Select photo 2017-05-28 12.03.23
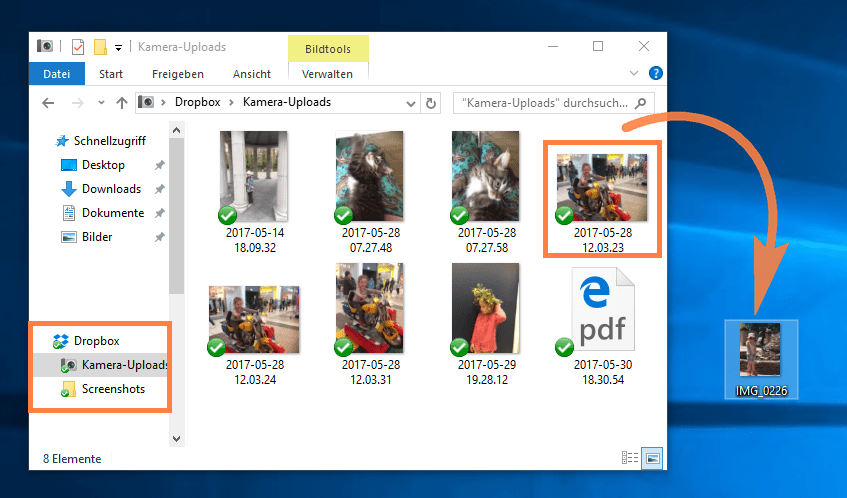Screen dimensions: 847x498 coord(602,203)
